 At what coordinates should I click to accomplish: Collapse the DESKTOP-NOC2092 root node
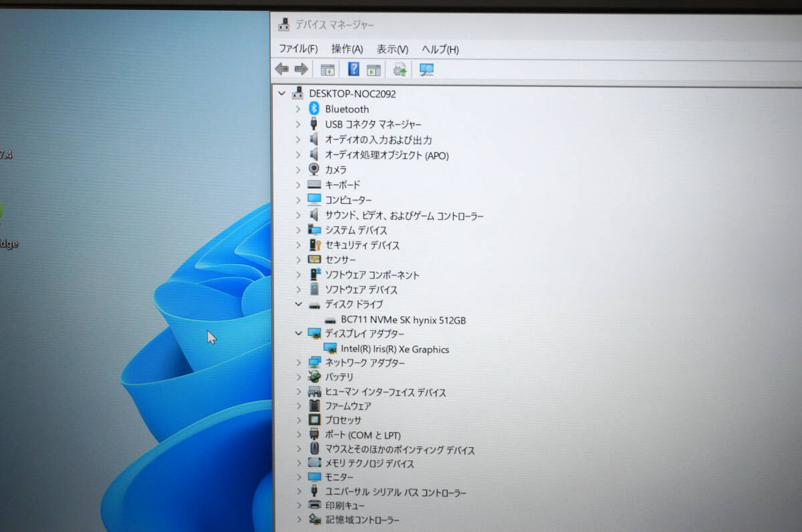pyautogui.click(x=281, y=94)
